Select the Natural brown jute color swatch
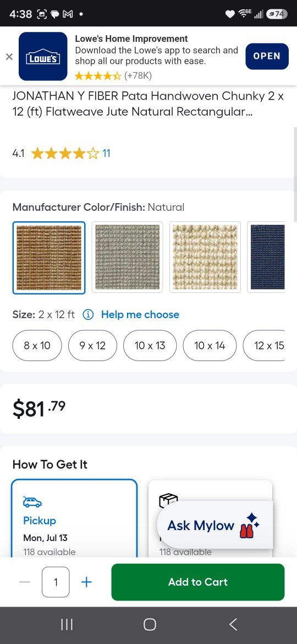Screen dimensions: 297x644 coord(49,258)
